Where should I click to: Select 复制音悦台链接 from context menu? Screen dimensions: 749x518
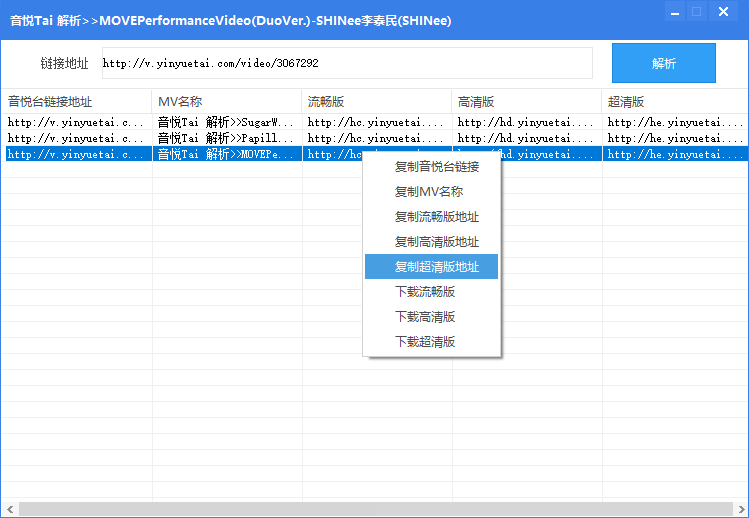(436, 167)
